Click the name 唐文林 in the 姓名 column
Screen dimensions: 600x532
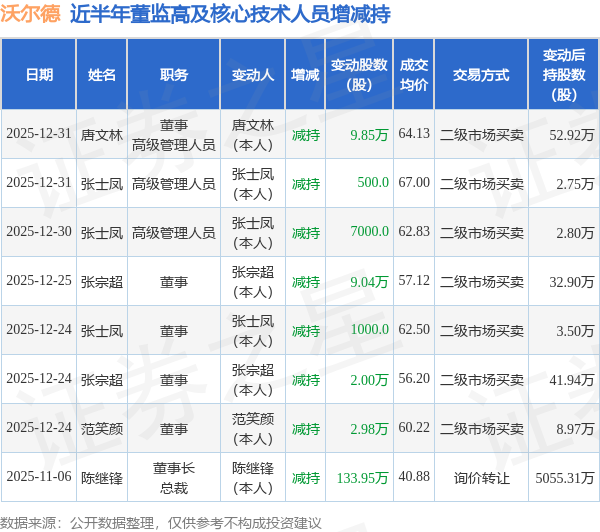(102, 135)
